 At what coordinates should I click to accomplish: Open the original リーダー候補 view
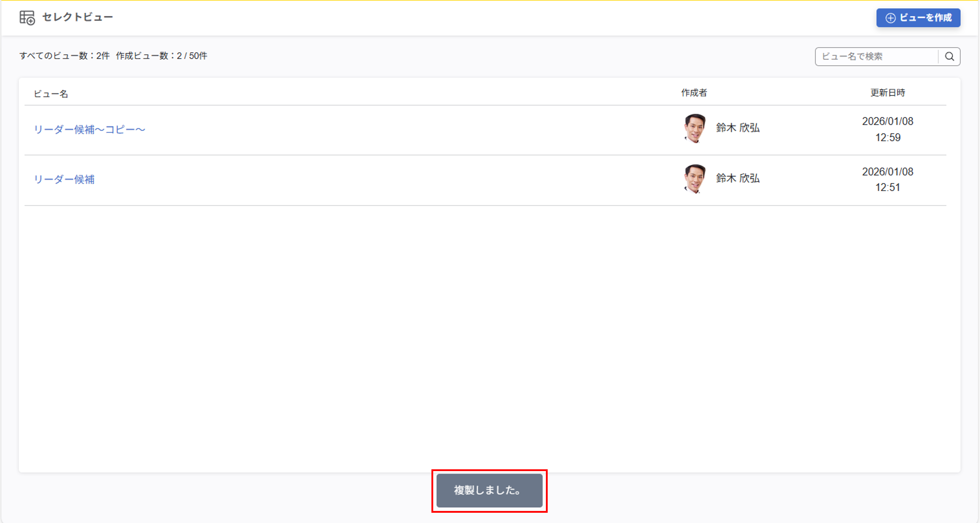pos(64,179)
